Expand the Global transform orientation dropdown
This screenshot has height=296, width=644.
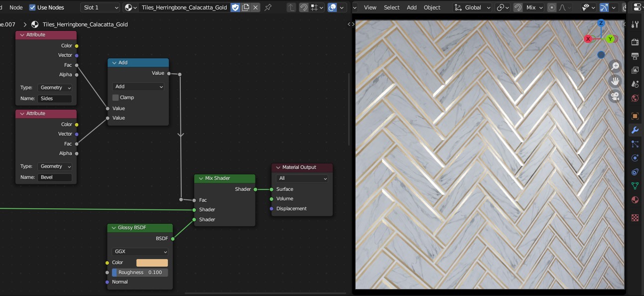(x=472, y=7)
